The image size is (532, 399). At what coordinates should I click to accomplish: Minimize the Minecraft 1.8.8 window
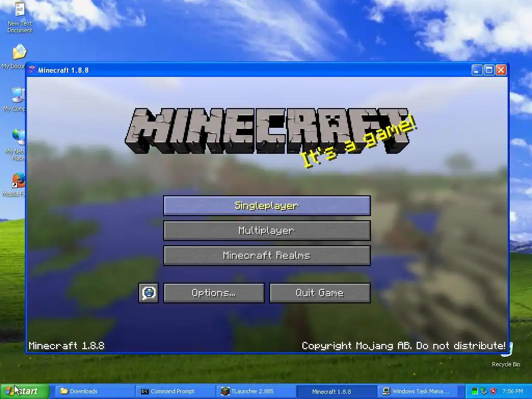click(477, 70)
